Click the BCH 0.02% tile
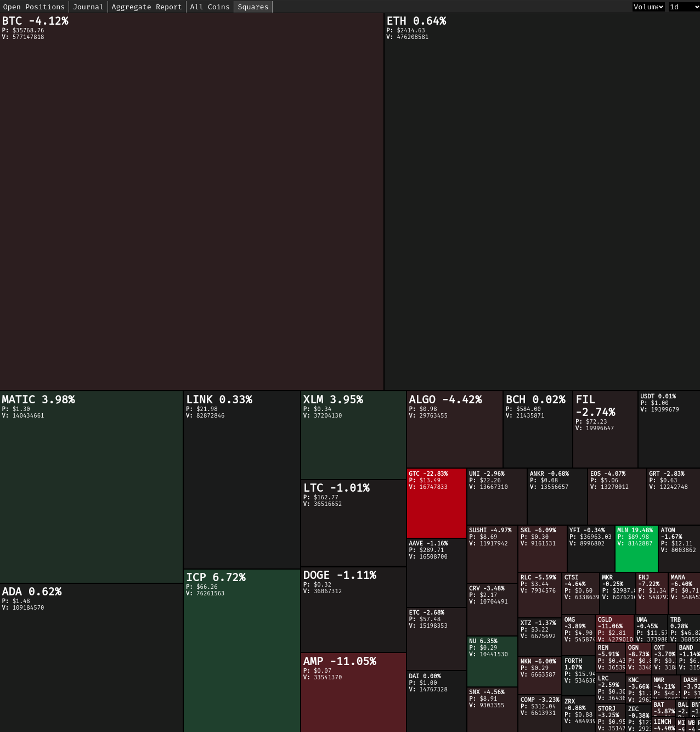700x732 pixels. (x=538, y=429)
